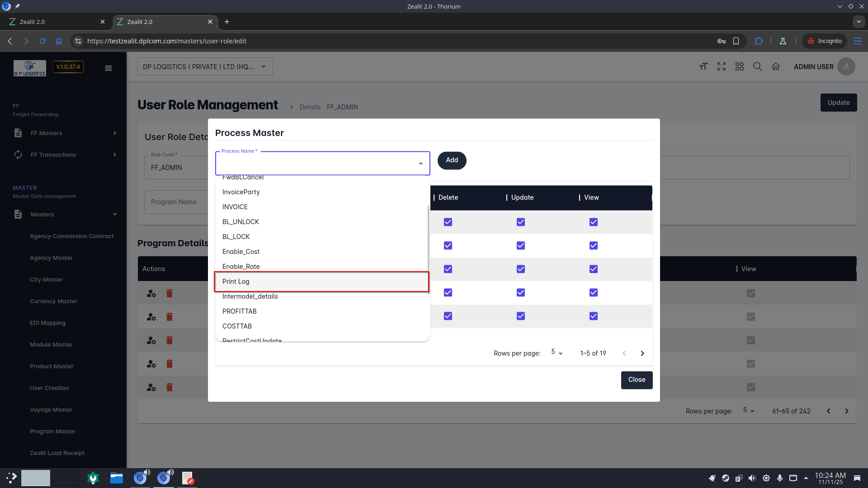Click the hamburger menu icon in sidebar header

108,68
